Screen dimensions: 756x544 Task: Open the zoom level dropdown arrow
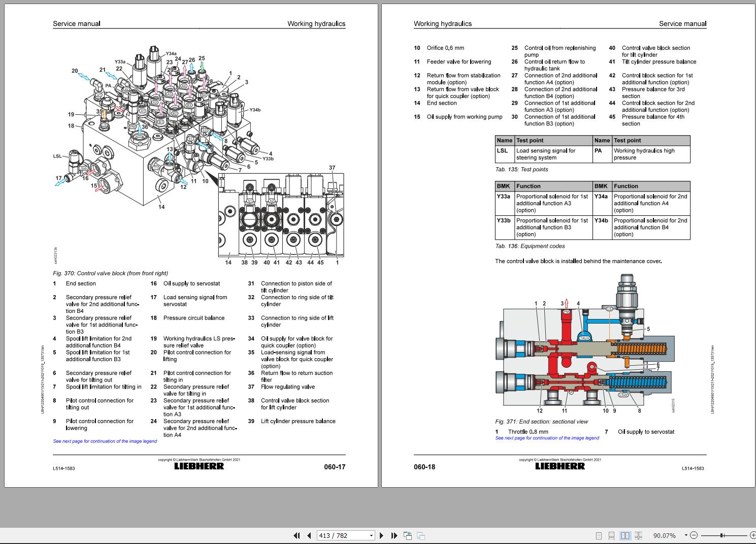(685, 535)
